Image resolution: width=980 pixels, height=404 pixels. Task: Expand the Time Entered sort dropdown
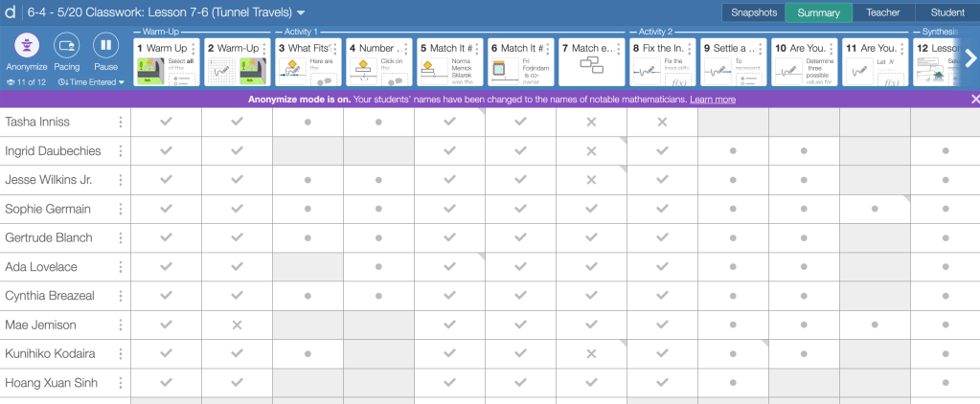(x=92, y=82)
